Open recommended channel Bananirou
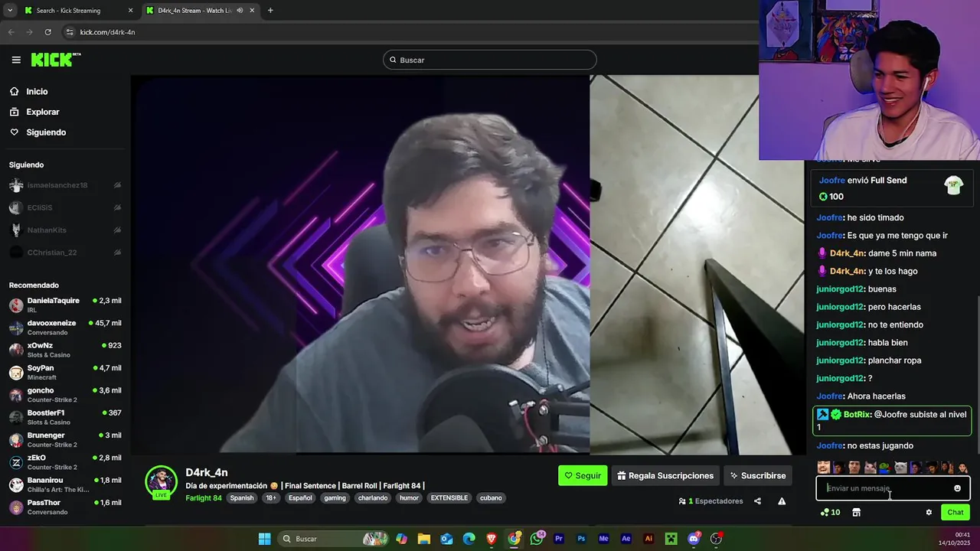 pos(65,484)
